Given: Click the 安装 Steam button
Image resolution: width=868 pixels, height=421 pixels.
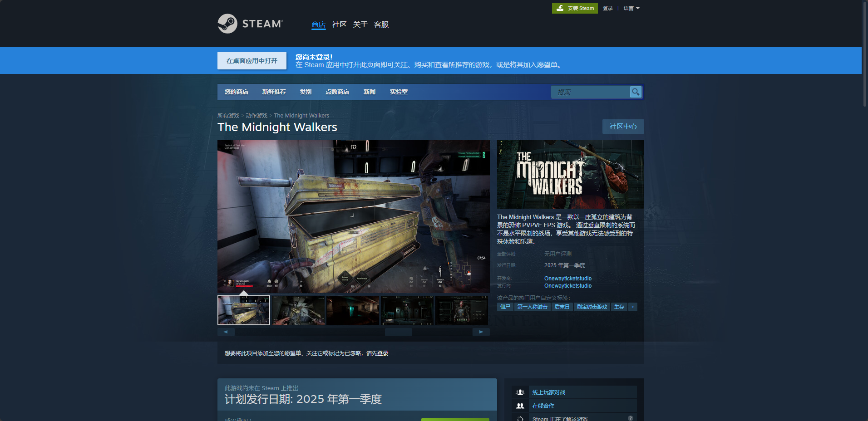Looking at the screenshot, I should [x=575, y=8].
